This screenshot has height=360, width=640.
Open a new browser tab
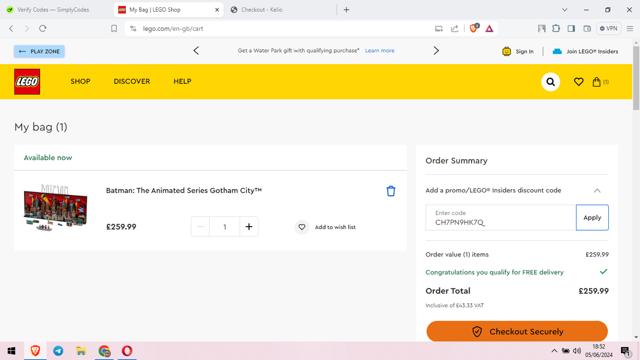[x=346, y=10]
